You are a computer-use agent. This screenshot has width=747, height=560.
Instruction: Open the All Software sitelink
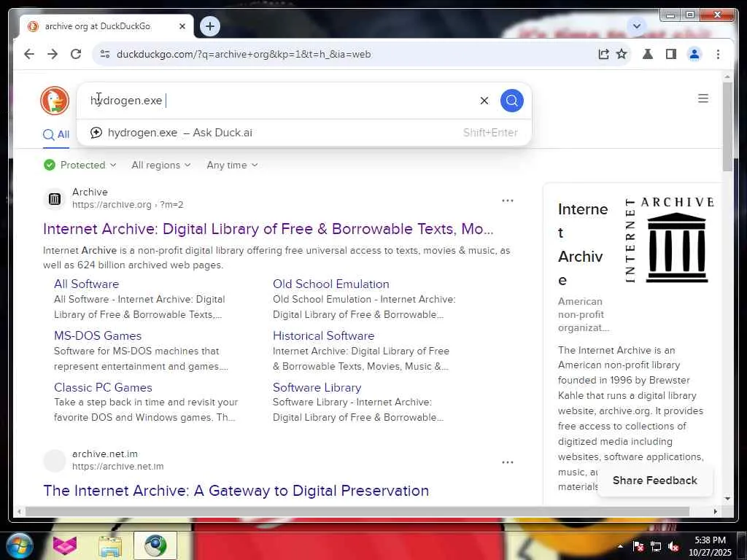coord(86,284)
